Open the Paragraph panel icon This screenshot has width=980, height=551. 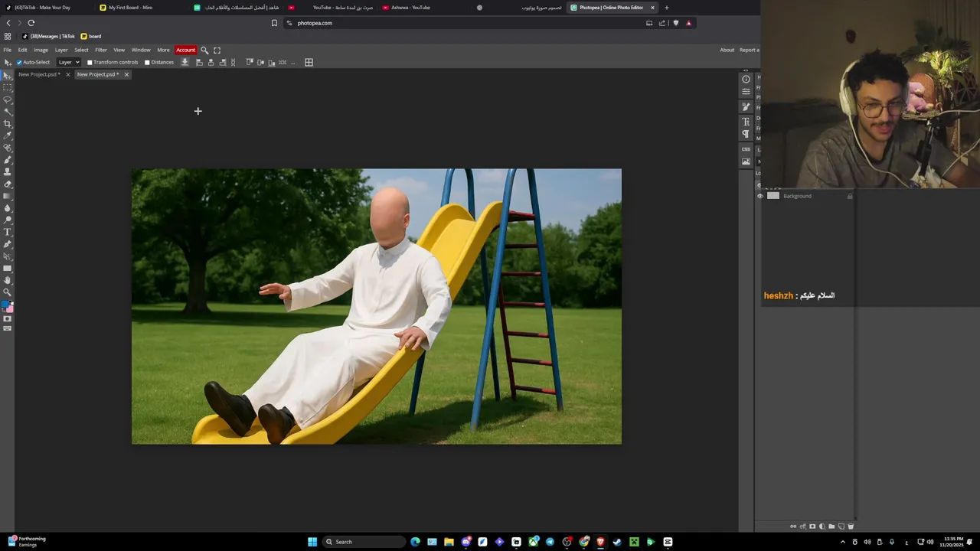(x=746, y=134)
